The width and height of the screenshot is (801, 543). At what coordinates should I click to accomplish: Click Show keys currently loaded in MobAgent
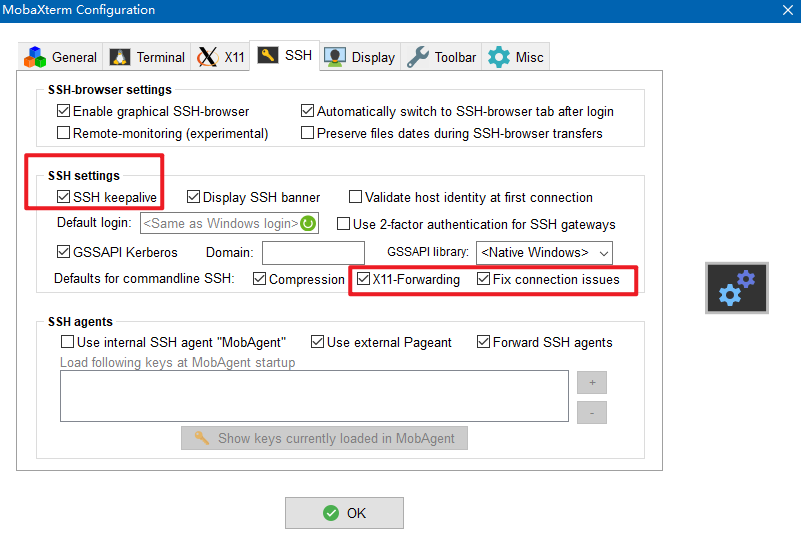(x=324, y=438)
